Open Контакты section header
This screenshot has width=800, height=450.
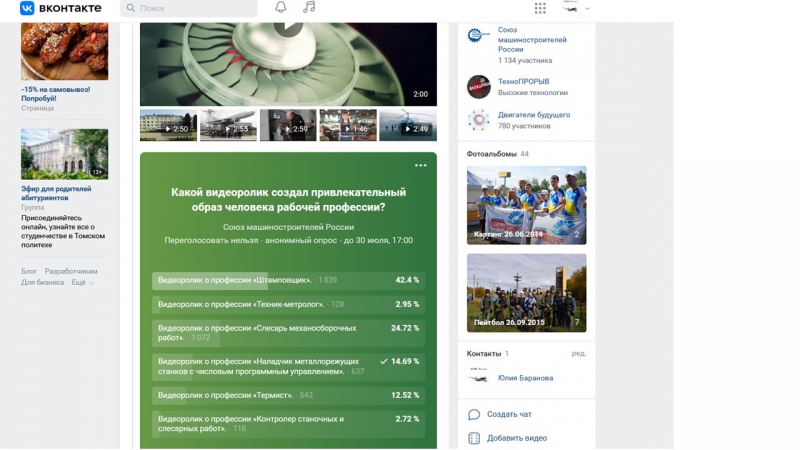[484, 354]
